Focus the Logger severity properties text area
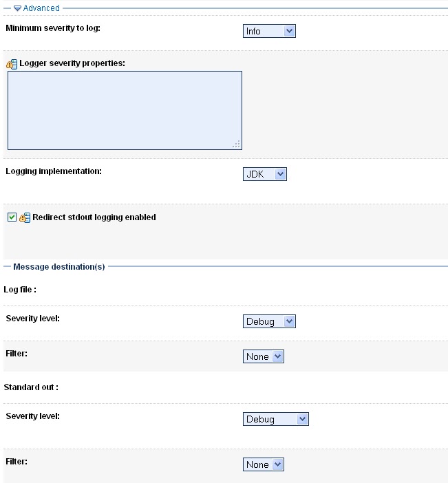 tap(125, 110)
